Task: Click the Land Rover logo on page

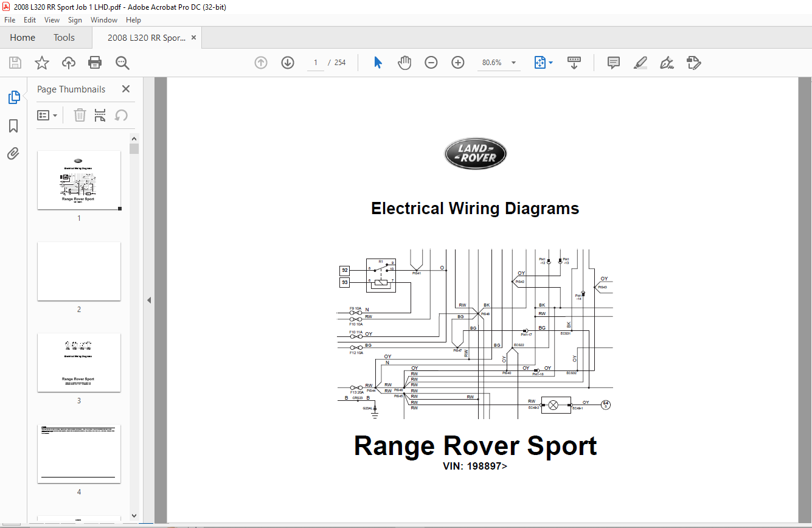Action: coord(475,153)
